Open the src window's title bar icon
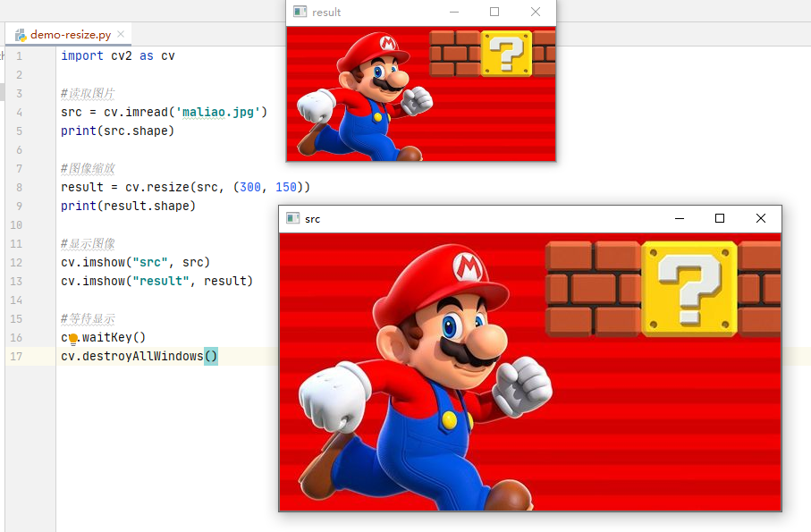This screenshot has width=811, height=532. 292,218
